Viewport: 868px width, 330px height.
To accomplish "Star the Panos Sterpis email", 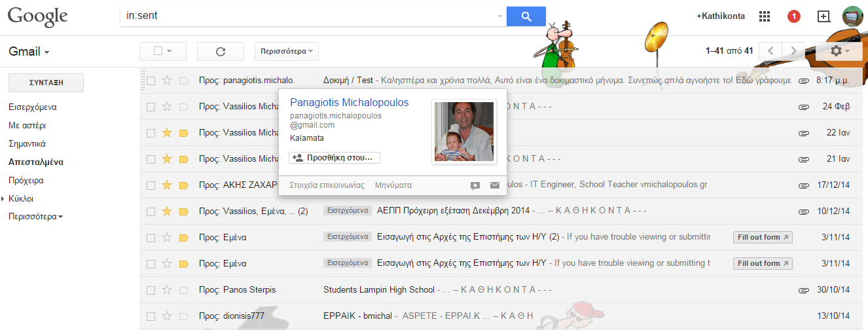I will 167,290.
